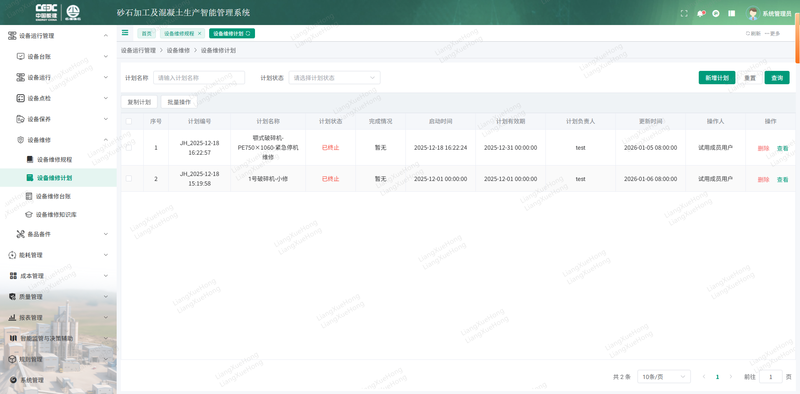This screenshot has height=394, width=800.
Task: Open 设备台账 icon in sidebar
Action: (20, 57)
